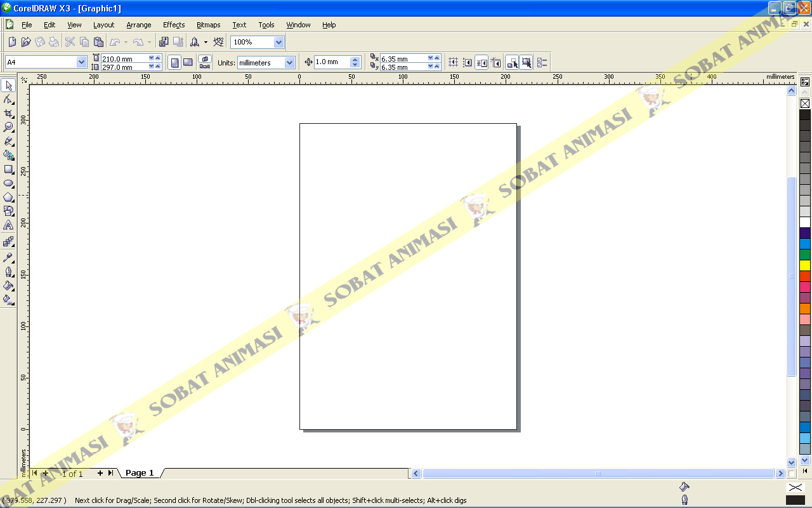Choose the Text tool
The image size is (812, 508).
click(x=9, y=225)
